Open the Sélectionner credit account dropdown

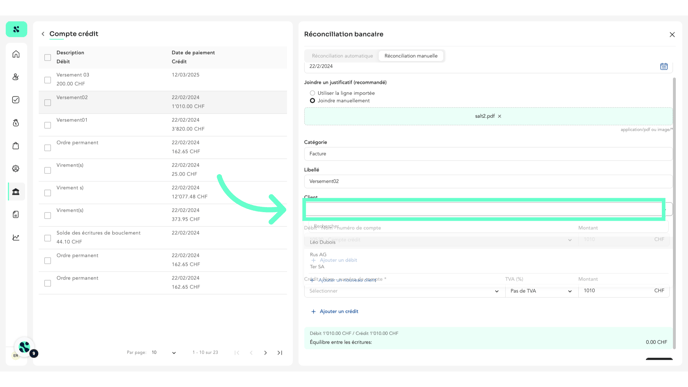[404, 291]
